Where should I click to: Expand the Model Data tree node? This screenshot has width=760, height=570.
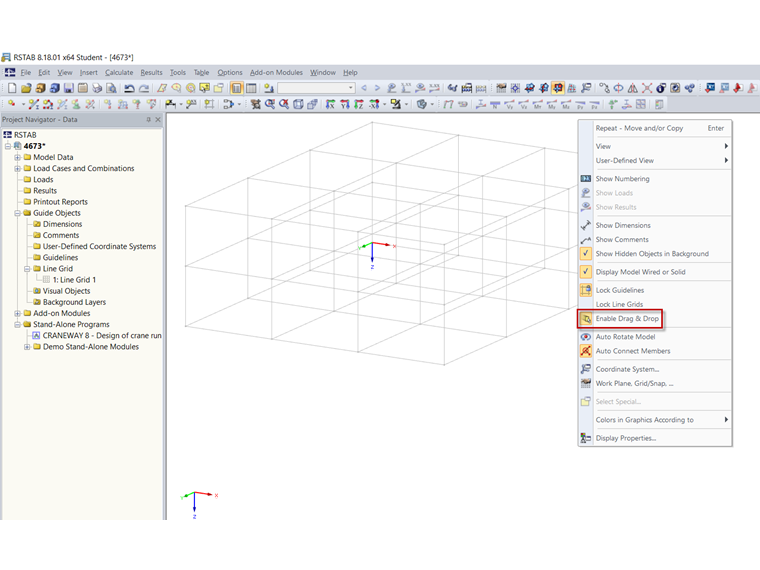(x=17, y=158)
